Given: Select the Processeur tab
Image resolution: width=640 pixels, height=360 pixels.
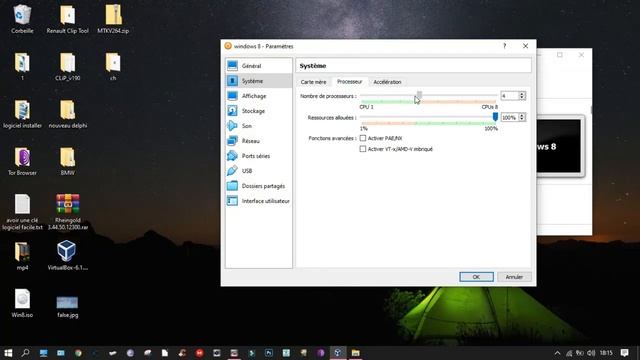Looking at the screenshot, I should [x=349, y=82].
